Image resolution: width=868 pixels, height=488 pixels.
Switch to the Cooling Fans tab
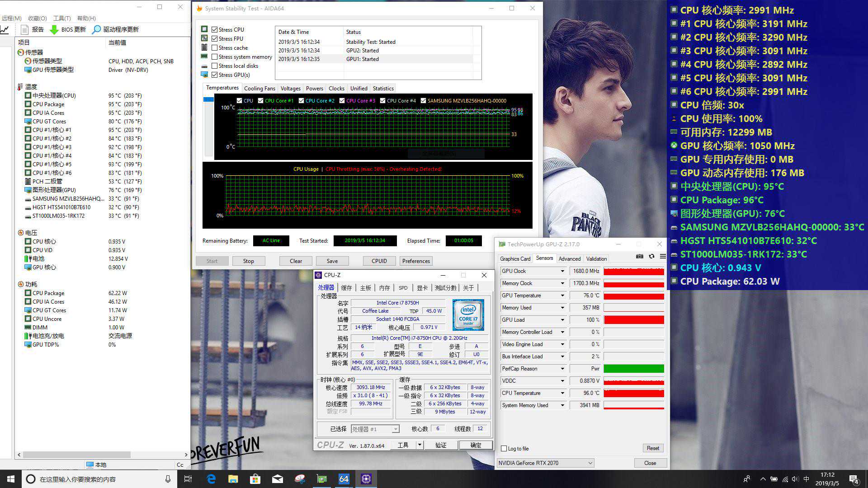tap(259, 89)
